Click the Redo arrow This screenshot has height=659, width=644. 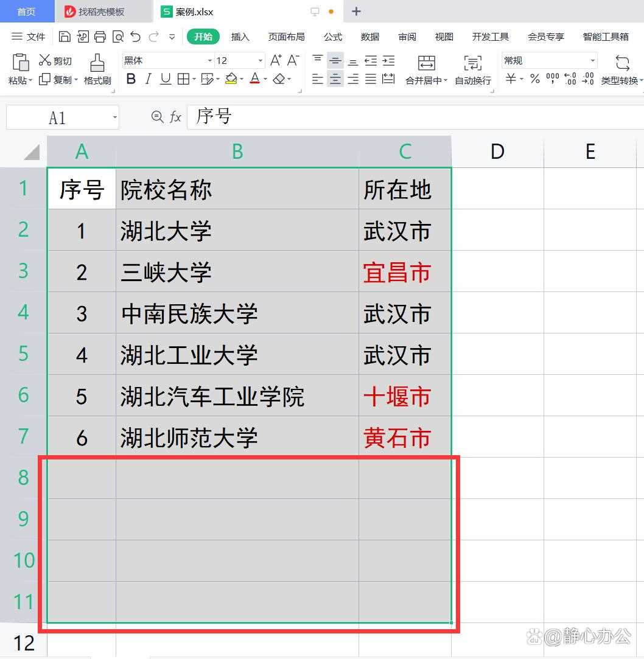pyautogui.click(x=154, y=37)
